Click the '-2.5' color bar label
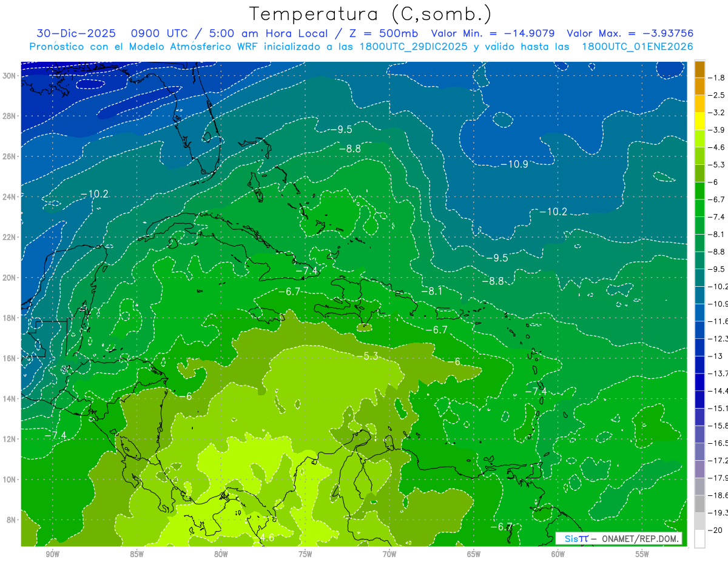This screenshot has height=562, width=728. tap(716, 95)
